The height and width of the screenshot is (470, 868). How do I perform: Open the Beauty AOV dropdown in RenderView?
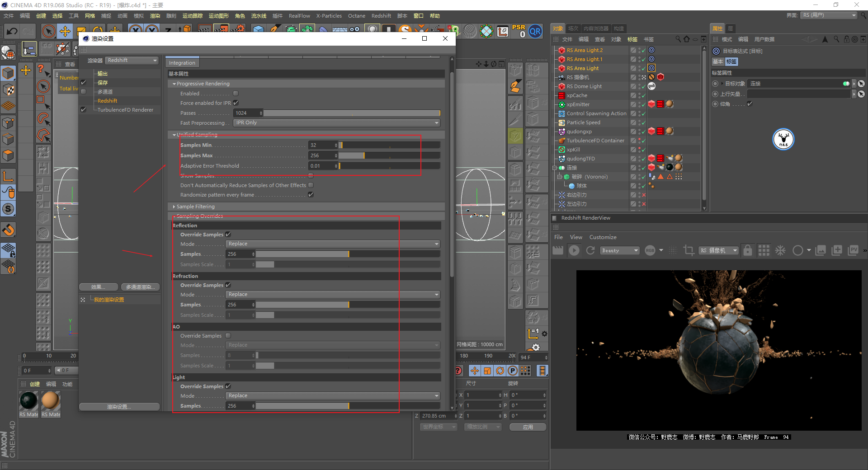[620, 250]
